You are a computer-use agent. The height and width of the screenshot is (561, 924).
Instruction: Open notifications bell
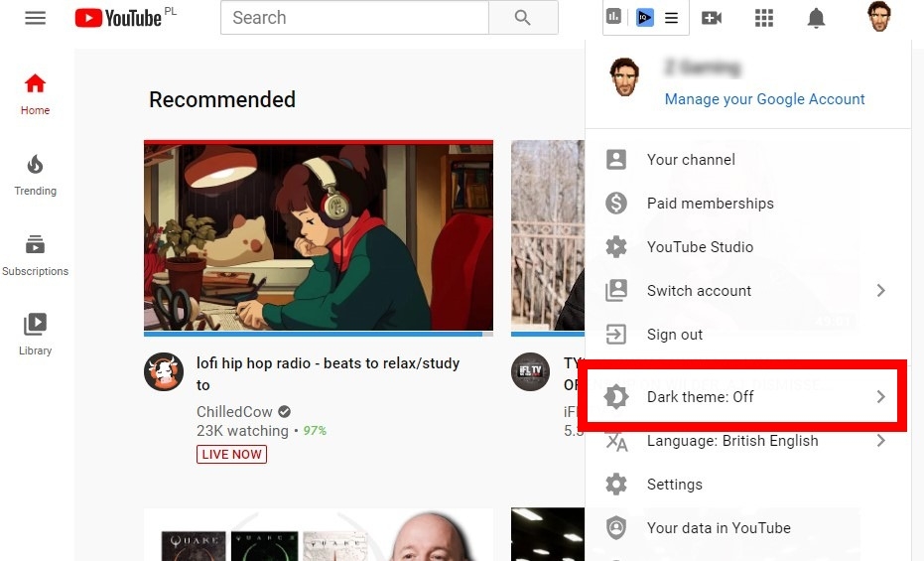point(816,18)
